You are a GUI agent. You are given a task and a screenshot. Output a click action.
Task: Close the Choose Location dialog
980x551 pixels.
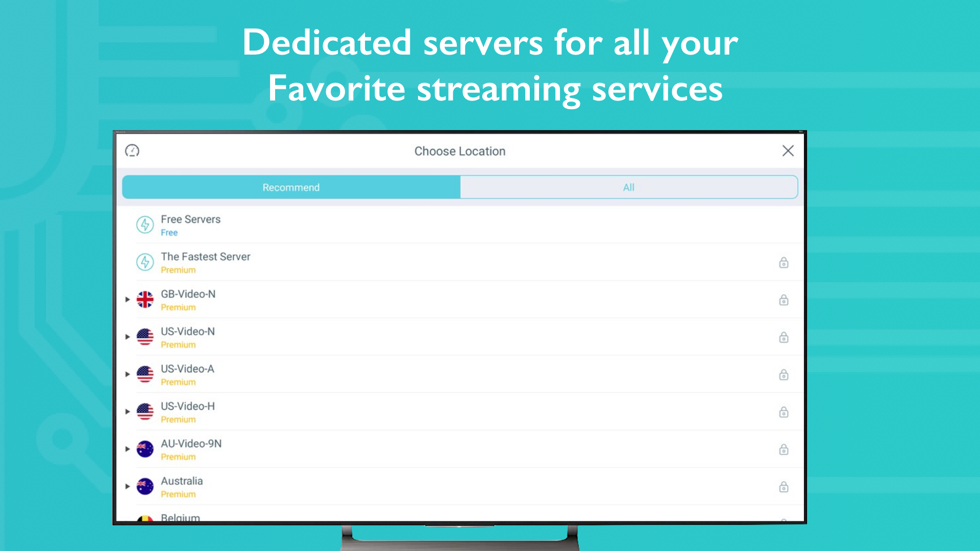tap(788, 151)
